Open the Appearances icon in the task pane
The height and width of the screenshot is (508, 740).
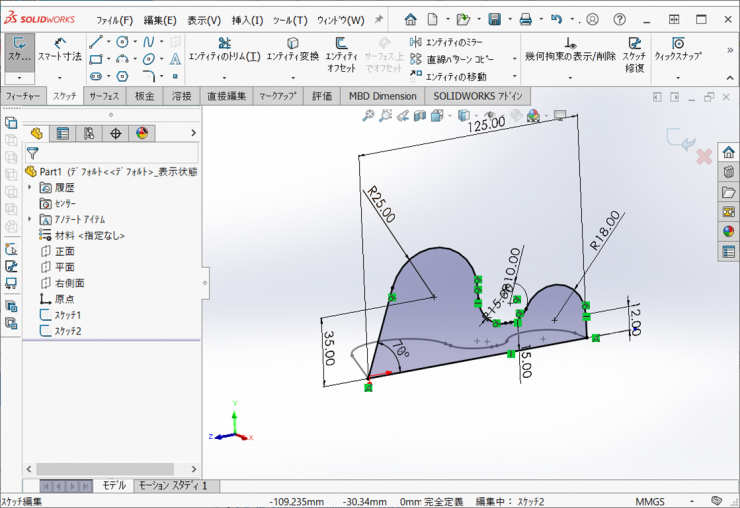728,231
